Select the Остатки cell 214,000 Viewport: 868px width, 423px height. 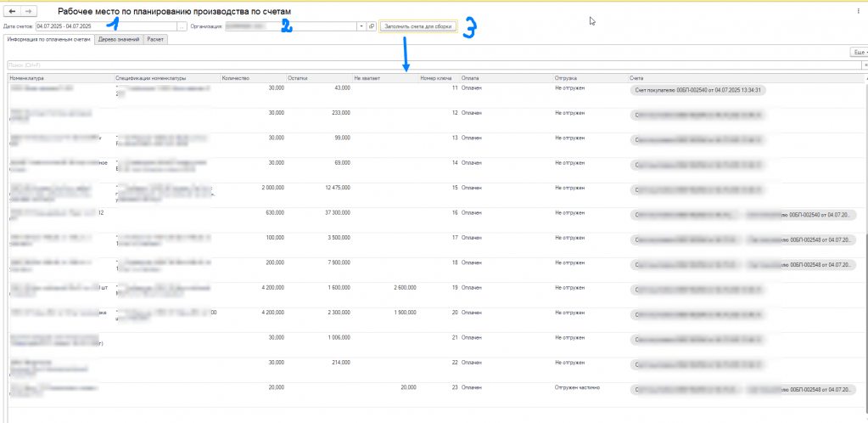click(340, 364)
